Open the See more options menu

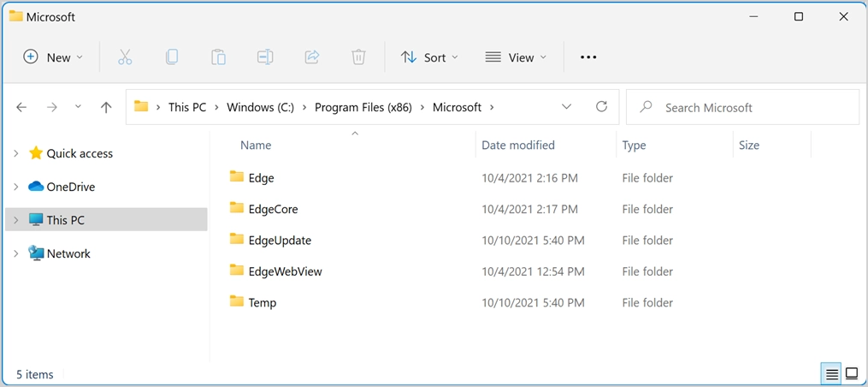[x=588, y=57]
